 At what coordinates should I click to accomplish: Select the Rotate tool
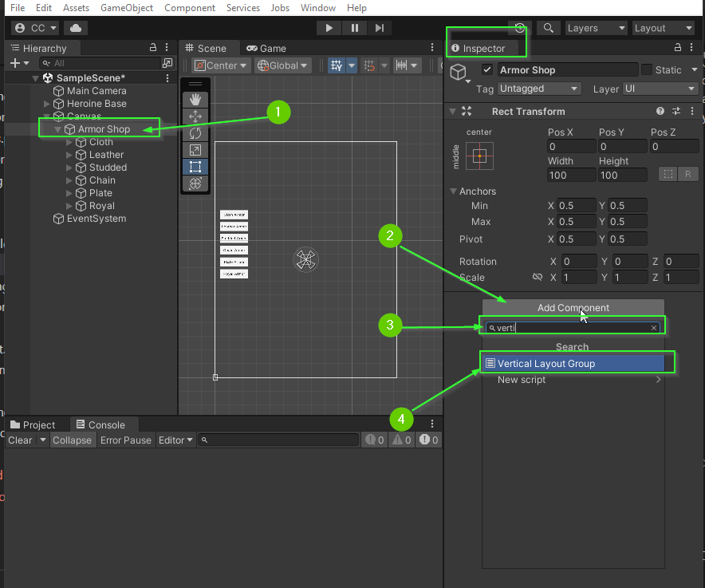(193, 132)
